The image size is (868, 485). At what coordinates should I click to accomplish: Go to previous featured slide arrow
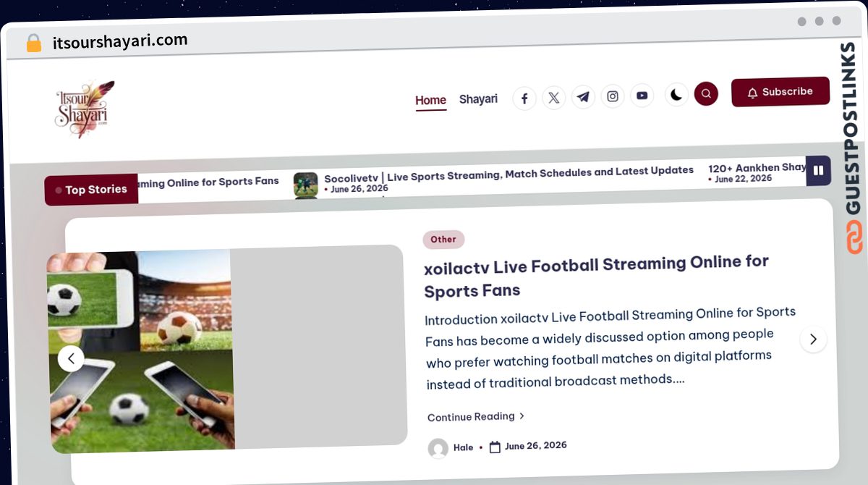[71, 358]
